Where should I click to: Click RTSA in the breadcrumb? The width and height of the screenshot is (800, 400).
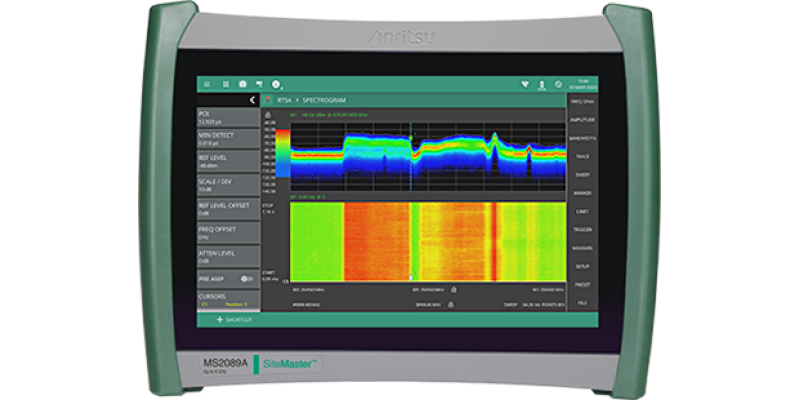(x=284, y=101)
